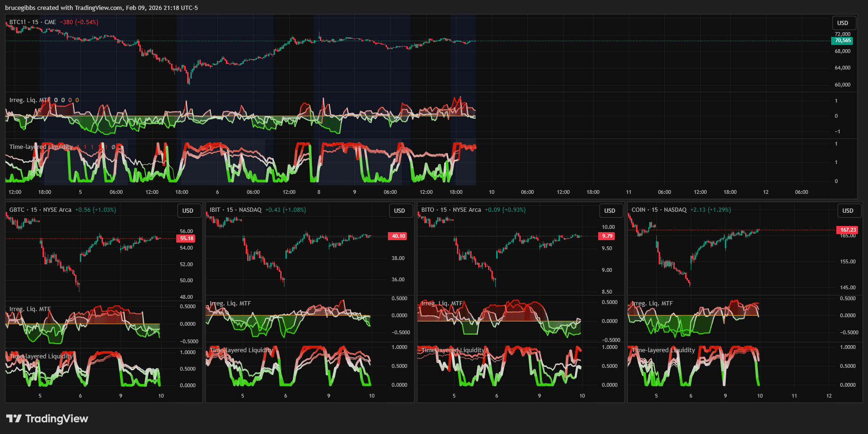Click the 70,565 current price label

coord(842,41)
